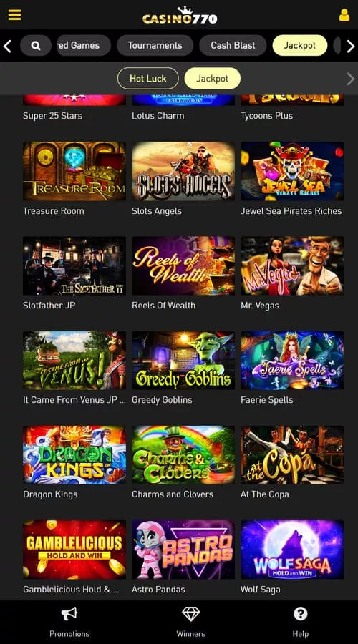Click the search magnifier icon

coord(36,46)
